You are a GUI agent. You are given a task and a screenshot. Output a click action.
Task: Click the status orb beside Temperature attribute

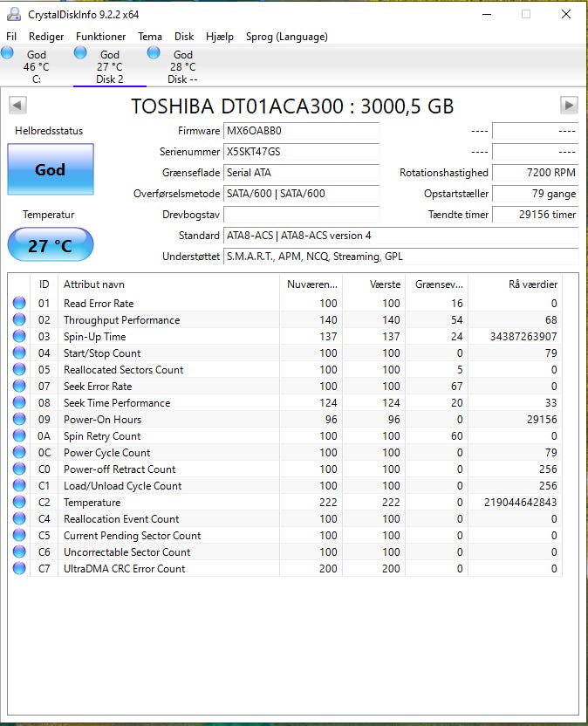(x=19, y=503)
